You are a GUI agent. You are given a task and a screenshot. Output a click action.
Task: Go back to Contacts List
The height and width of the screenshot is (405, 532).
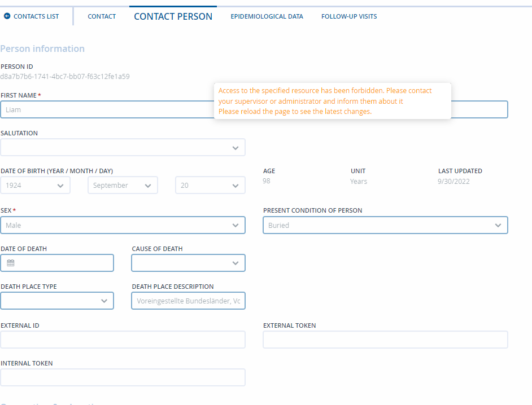click(x=36, y=16)
